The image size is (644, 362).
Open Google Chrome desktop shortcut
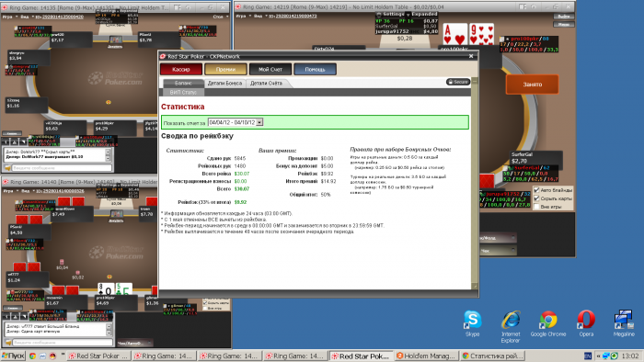point(548,323)
